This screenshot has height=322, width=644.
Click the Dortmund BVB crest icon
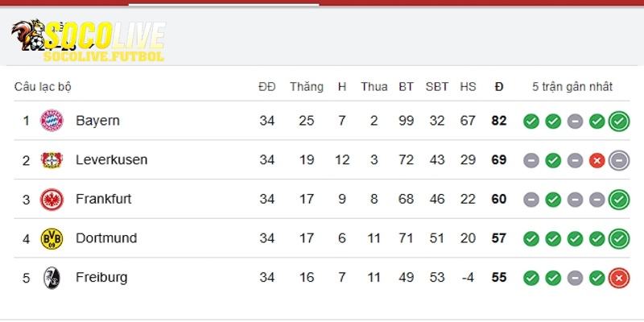[x=52, y=238]
